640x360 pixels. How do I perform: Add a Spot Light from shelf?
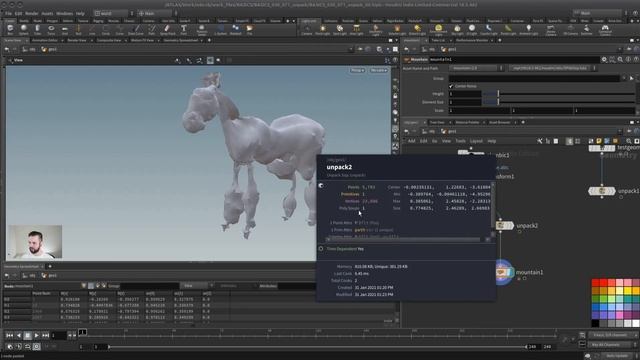tap(340, 29)
